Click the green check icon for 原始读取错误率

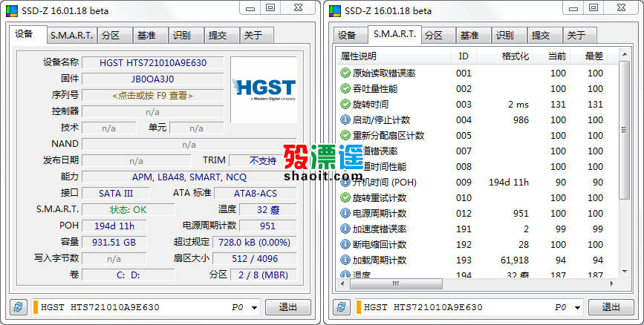click(345, 73)
